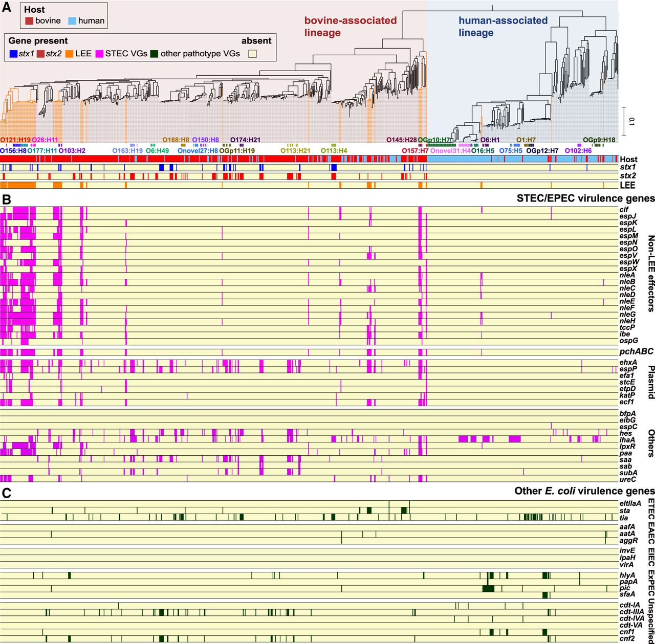
Task: Select the blue stx1 legend square
Action: (13, 54)
